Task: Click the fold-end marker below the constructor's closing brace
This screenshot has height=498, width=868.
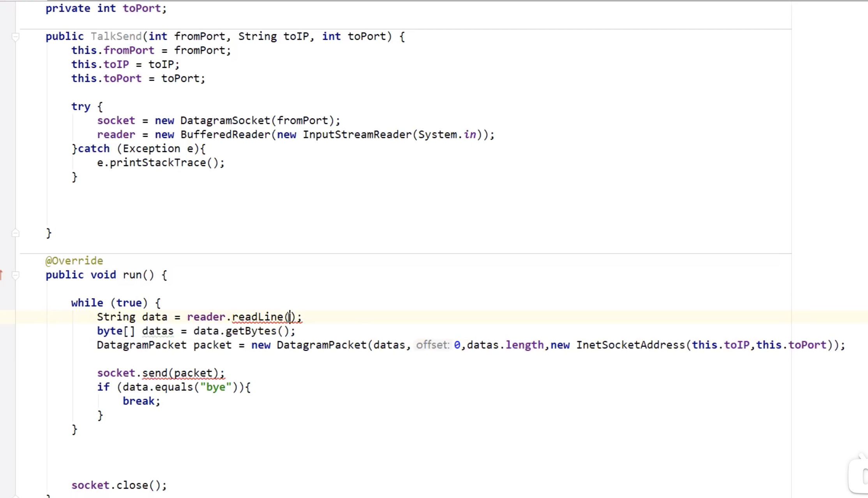Action: (x=16, y=233)
